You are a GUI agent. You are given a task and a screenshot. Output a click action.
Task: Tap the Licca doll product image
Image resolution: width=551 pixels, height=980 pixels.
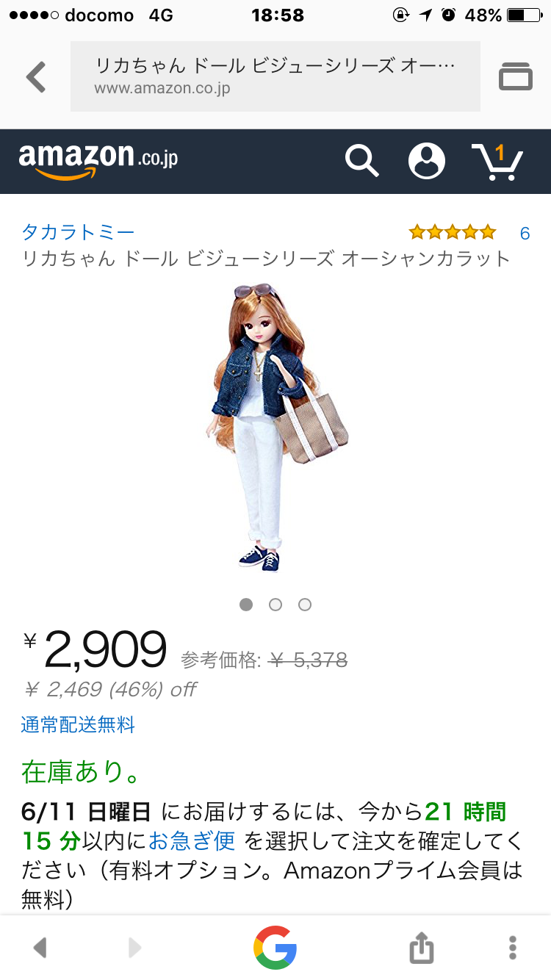pyautogui.click(x=276, y=428)
